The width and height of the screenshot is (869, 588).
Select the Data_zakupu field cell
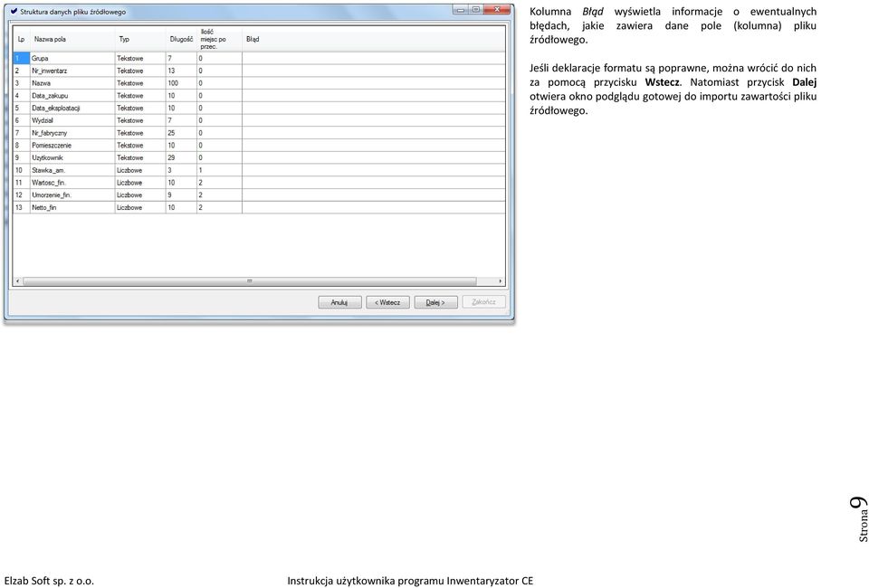point(72,96)
